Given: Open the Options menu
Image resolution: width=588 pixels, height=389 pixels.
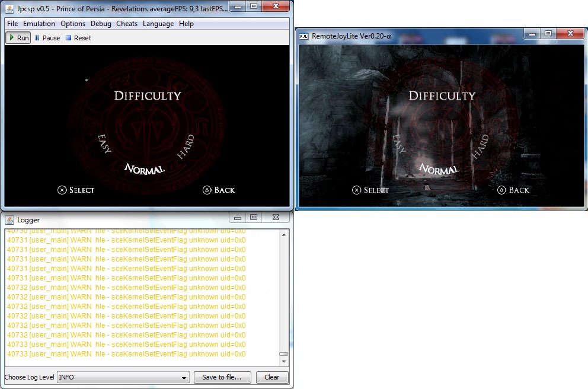Looking at the screenshot, I should pos(73,24).
